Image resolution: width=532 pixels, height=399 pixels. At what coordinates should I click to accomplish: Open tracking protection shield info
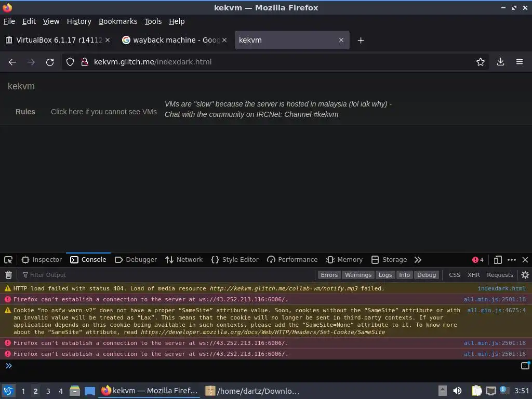(x=70, y=62)
